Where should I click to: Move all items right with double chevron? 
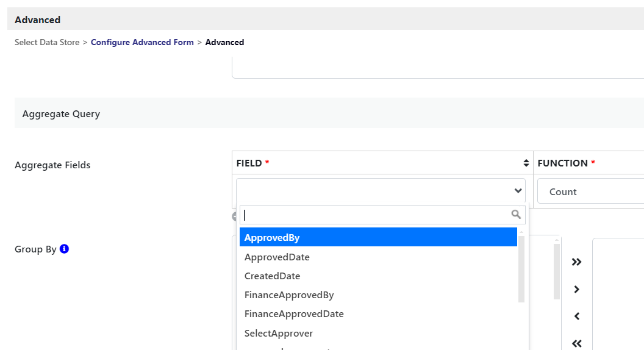(577, 262)
